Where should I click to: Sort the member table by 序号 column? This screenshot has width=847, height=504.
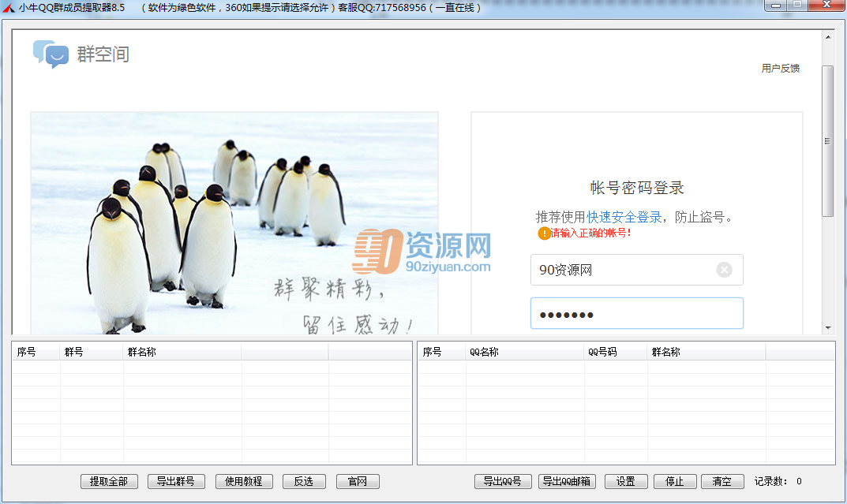[441, 352]
